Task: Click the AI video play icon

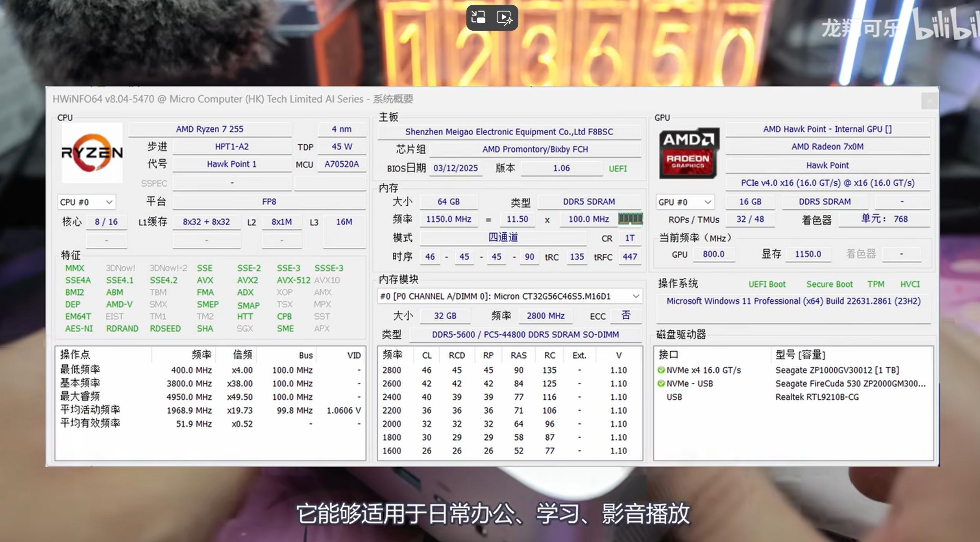Action: tap(505, 17)
